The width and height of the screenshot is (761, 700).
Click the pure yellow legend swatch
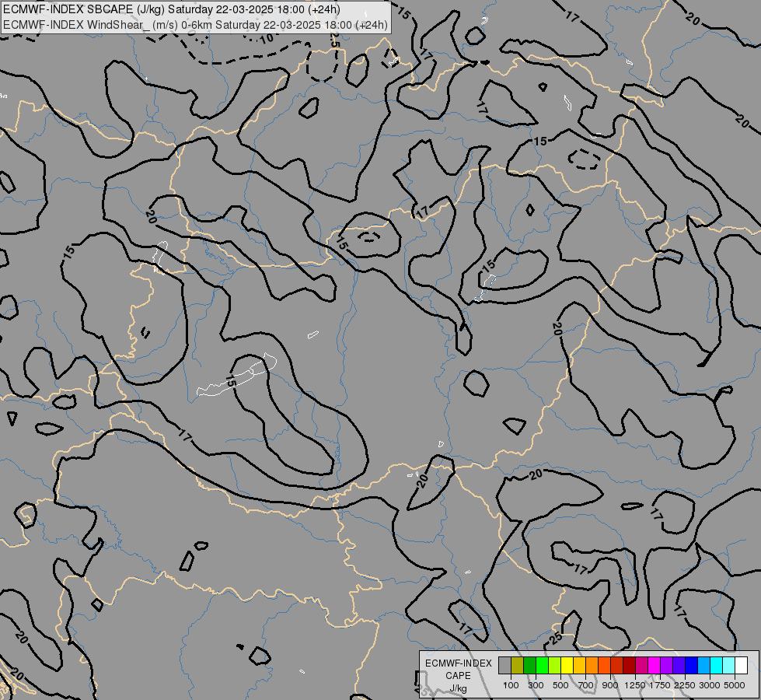click(567, 666)
